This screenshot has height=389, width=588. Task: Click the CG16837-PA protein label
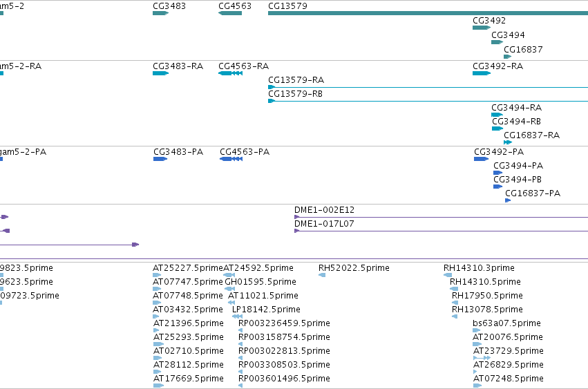pyautogui.click(x=533, y=193)
